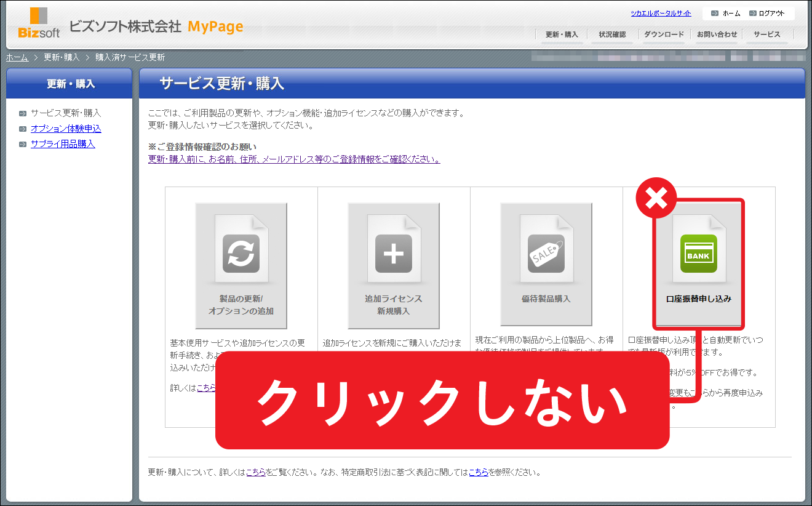Click arrow icon beside サービス更新・購入 sidebar item
The image size is (812, 506).
(23, 113)
